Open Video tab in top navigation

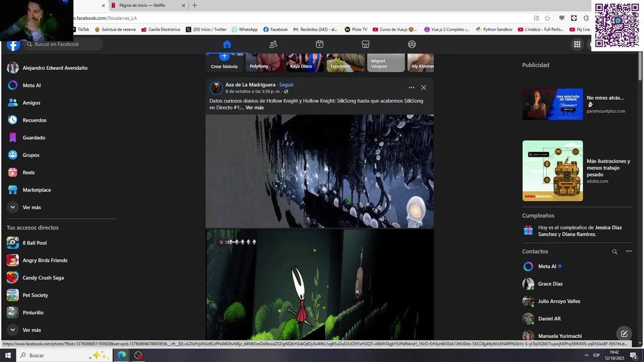(x=319, y=44)
